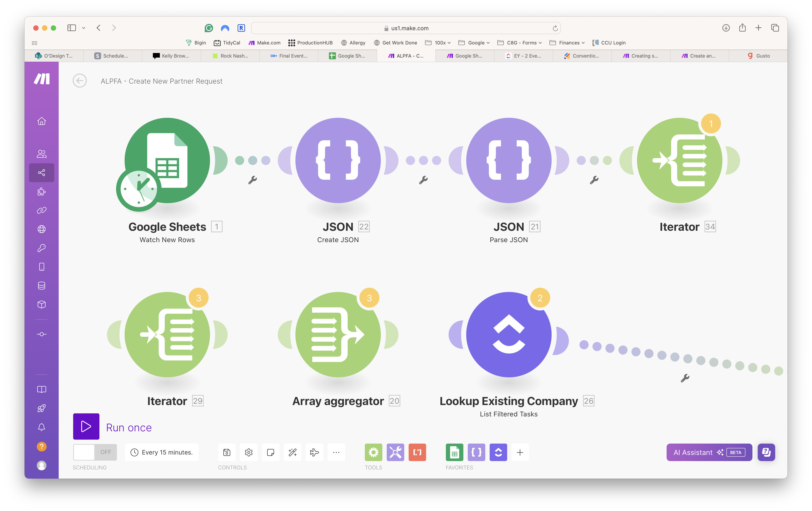Open the orange Text parser tool
Screen dimensions: 812x511
417,452
